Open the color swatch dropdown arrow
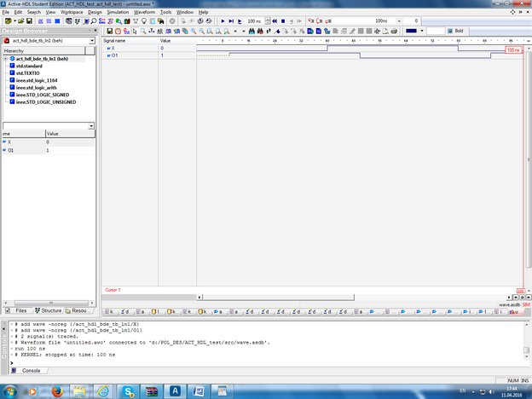The width and height of the screenshot is (532, 399). click(x=422, y=31)
